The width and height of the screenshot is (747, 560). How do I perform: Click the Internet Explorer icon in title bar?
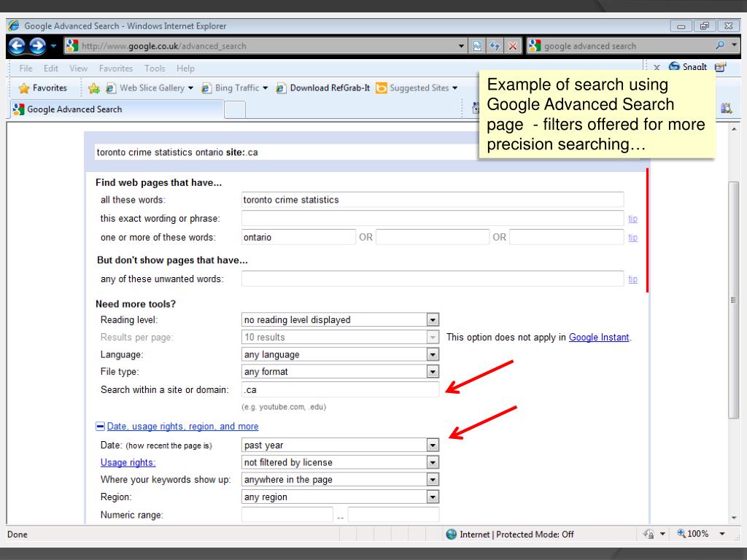14,26
